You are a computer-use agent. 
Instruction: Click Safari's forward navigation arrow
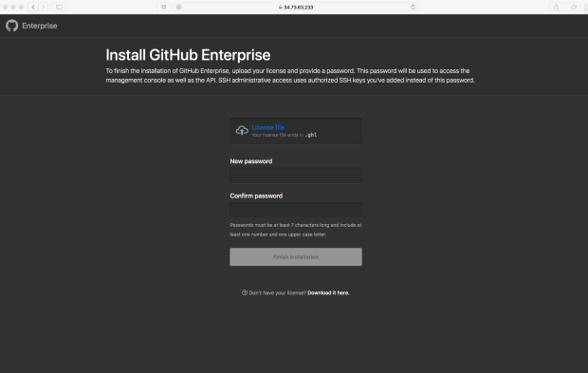[x=43, y=7]
